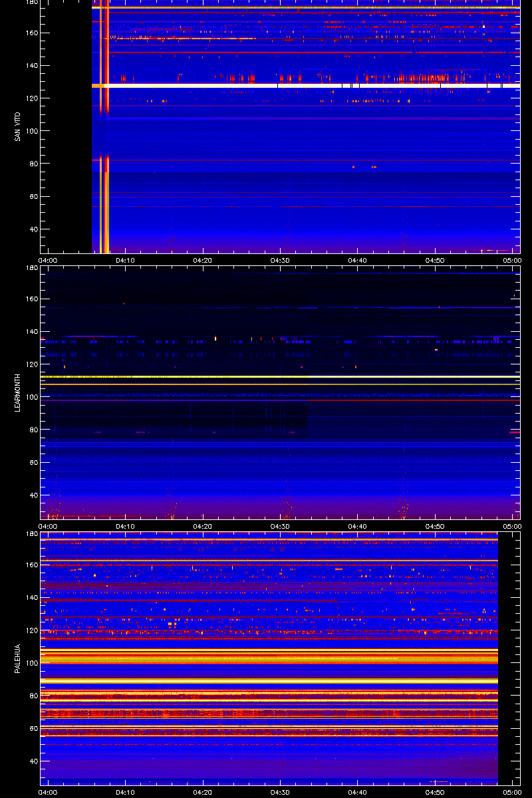Viewport: 532px width, 798px height.
Task: Click the PALEHUA axis label
Action: pos(18,659)
